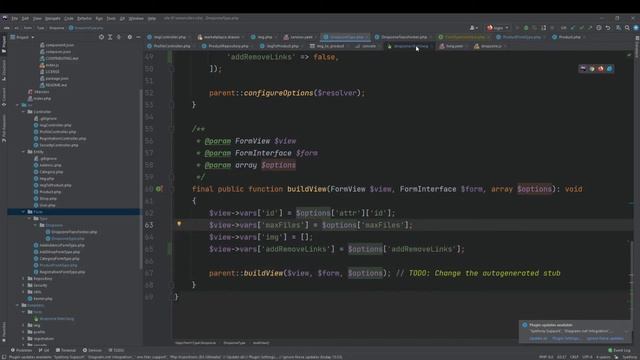Open Project panel settings gear
The height and width of the screenshot is (360, 640).
point(130,37)
